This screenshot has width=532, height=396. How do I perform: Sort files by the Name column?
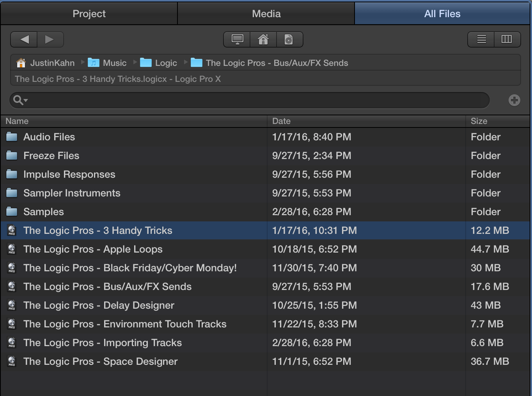click(x=17, y=121)
